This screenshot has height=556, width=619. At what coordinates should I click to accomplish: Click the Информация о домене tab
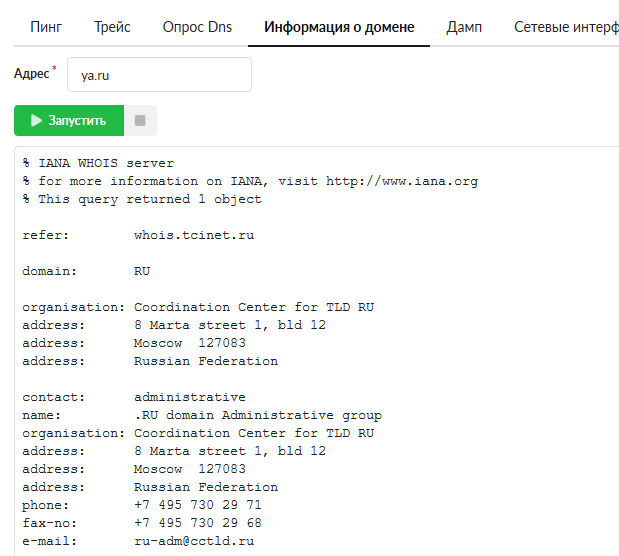click(x=339, y=27)
